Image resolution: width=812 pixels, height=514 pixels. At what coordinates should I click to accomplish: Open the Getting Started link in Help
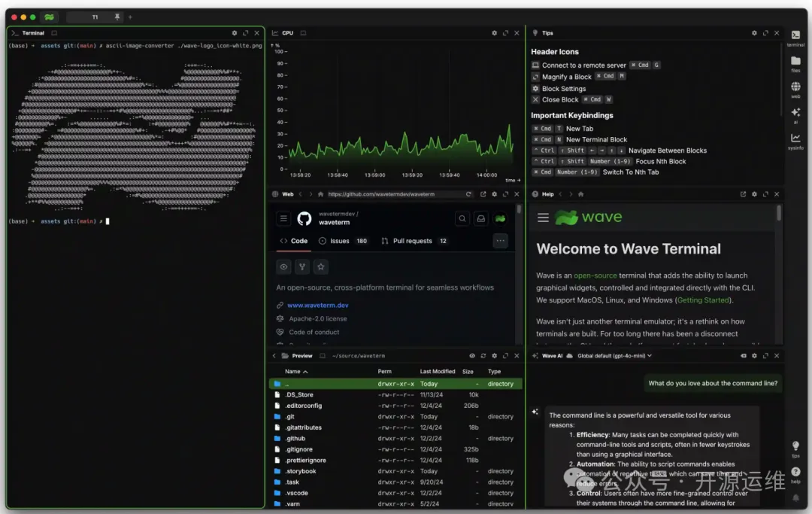click(703, 300)
